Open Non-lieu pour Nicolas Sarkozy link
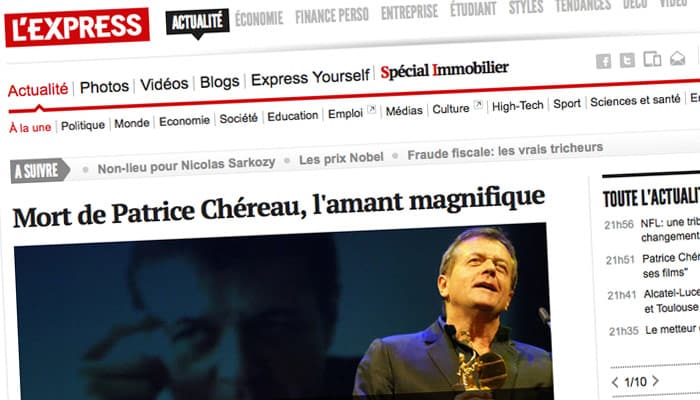Screen dimensions: 700x400 pos(186,166)
